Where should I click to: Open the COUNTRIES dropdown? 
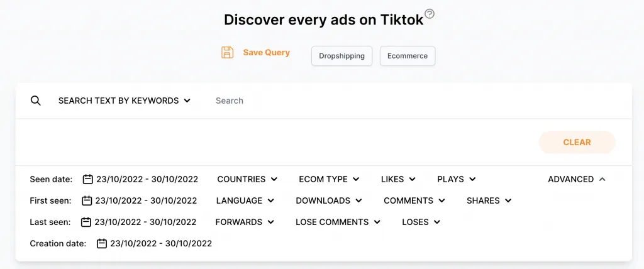pyautogui.click(x=247, y=179)
